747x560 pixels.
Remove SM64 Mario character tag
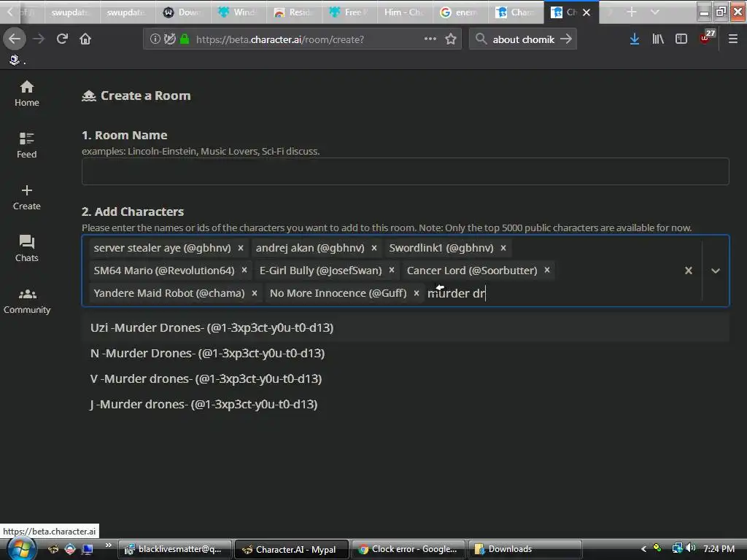point(244,271)
